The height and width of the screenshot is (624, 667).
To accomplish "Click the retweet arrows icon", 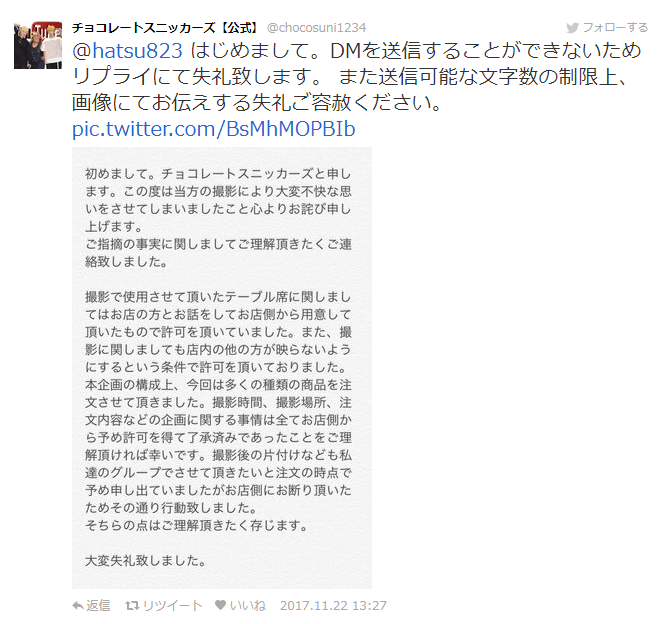I will pos(132,605).
